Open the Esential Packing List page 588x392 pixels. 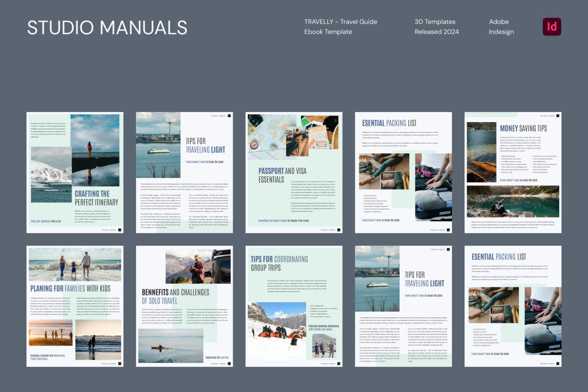click(x=403, y=172)
